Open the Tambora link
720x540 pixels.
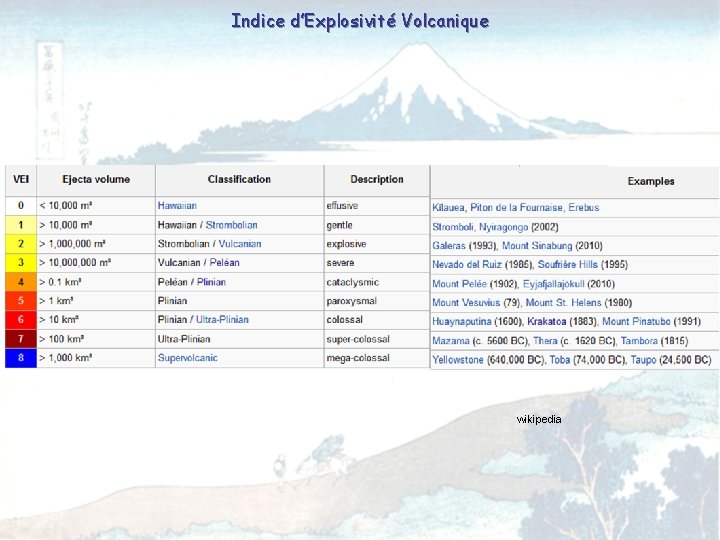tap(639, 341)
